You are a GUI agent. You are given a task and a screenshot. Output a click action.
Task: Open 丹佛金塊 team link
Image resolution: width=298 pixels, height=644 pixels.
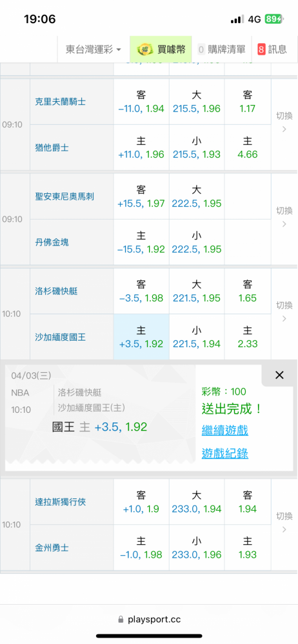[x=52, y=242]
